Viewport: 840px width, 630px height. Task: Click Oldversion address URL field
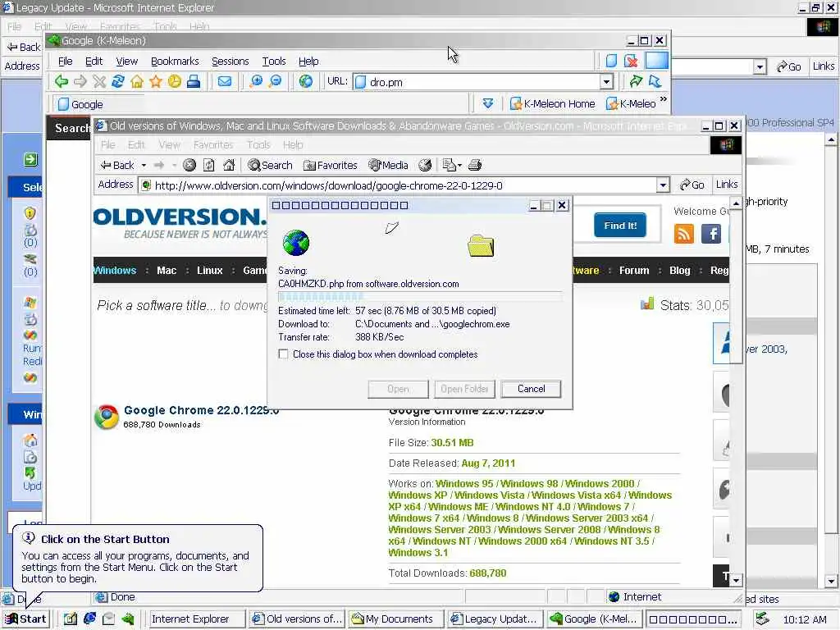(x=398, y=185)
